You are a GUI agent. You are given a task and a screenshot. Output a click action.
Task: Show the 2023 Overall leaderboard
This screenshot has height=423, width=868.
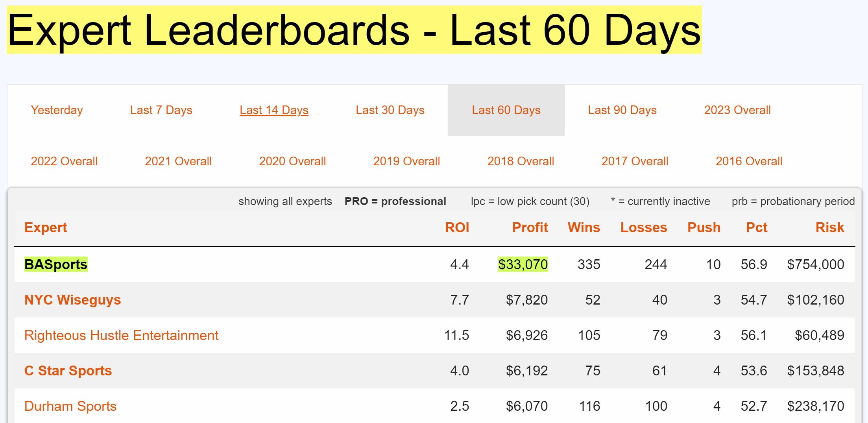coord(737,110)
